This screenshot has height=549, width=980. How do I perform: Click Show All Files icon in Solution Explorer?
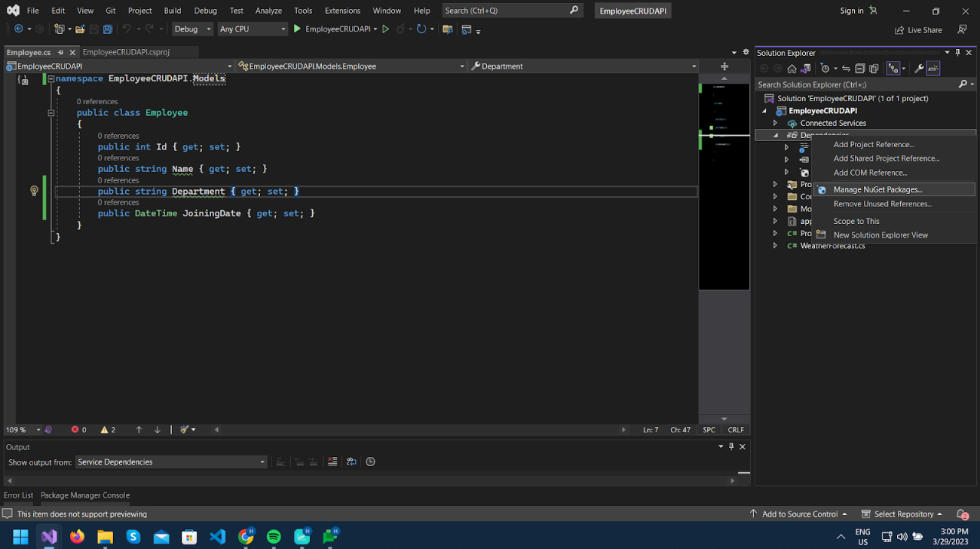[874, 69]
